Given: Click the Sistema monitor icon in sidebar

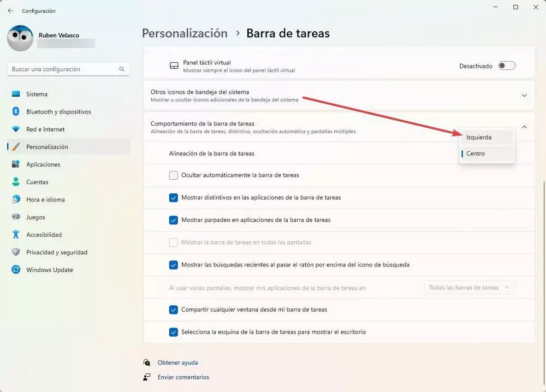Looking at the screenshot, I should tap(16, 94).
